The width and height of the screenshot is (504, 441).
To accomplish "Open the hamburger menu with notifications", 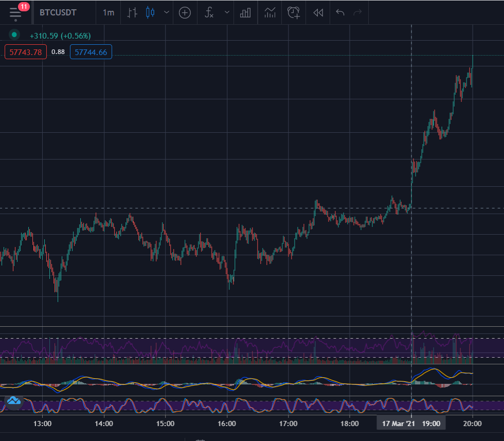I will (15, 12).
